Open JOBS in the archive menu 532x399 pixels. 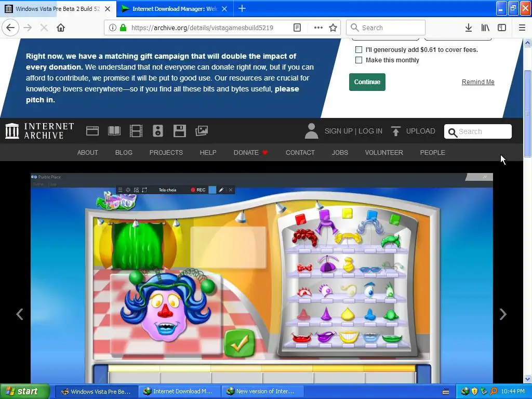pos(340,153)
